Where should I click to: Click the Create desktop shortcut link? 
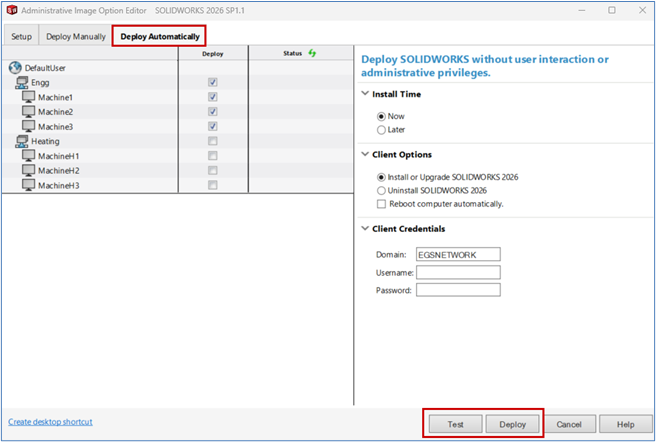pos(50,421)
